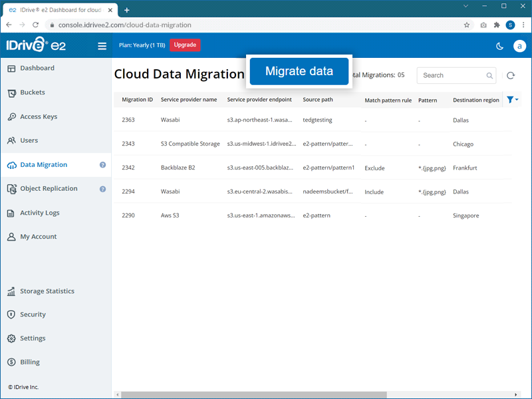This screenshot has width=532, height=399.
Task: Click the Data Migration help icon
Action: pos(103,165)
